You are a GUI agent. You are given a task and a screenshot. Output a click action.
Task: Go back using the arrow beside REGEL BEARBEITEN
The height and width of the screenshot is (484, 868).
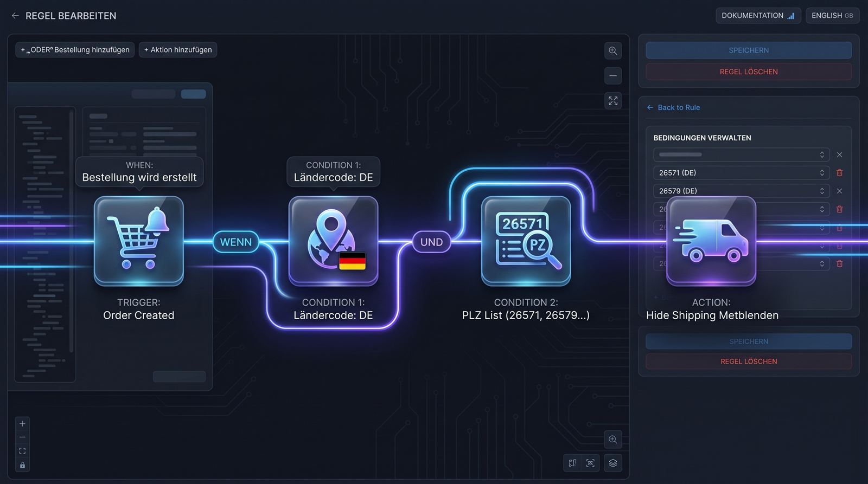pos(15,16)
